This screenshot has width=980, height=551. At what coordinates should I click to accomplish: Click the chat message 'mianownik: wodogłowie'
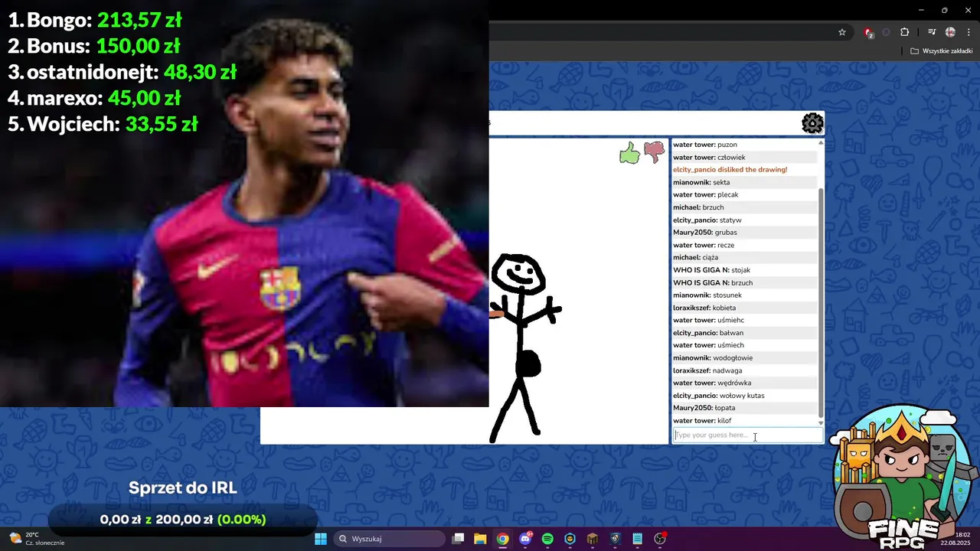[x=713, y=357]
